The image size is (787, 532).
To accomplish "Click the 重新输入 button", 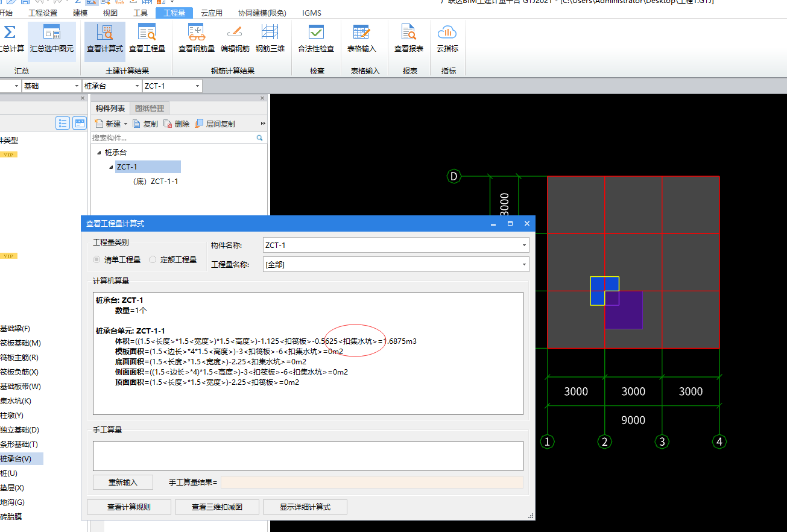I will [123, 482].
